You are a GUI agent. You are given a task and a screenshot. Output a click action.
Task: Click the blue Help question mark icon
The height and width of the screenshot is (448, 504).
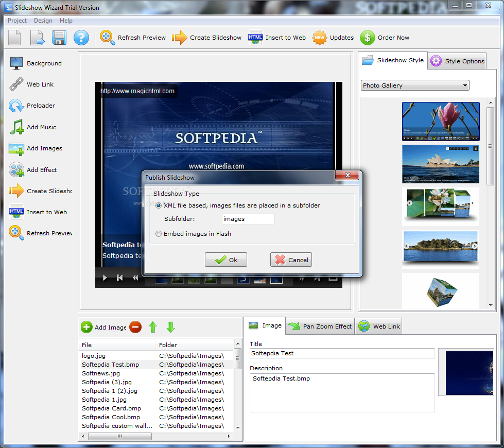pos(81,38)
